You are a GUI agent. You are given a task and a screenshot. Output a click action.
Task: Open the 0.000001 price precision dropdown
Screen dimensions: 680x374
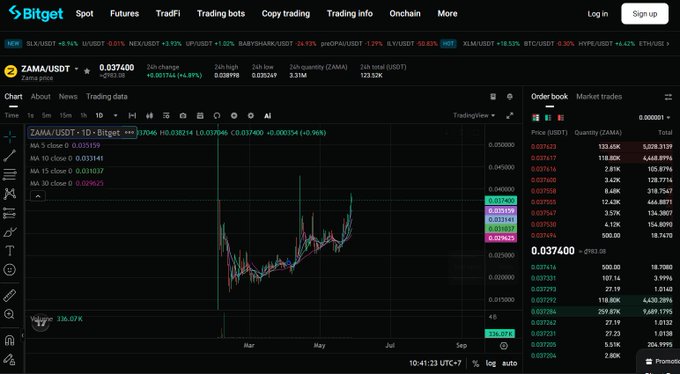(x=654, y=118)
